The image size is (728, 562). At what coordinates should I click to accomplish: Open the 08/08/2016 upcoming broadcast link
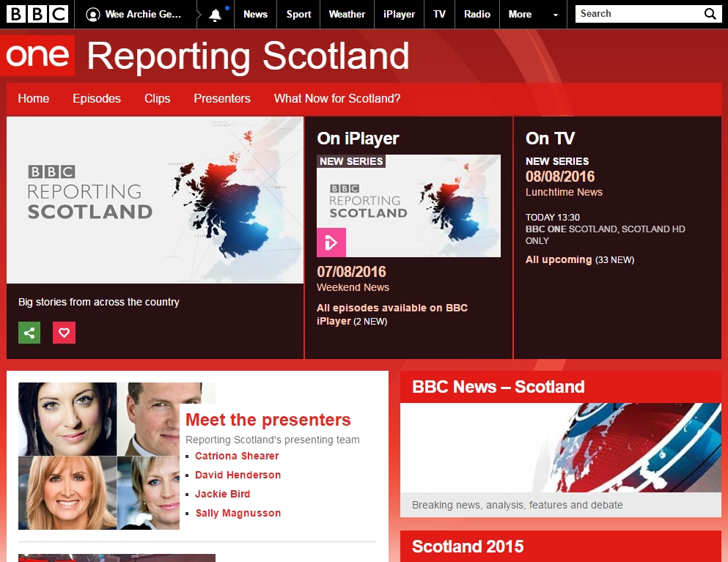(x=560, y=177)
